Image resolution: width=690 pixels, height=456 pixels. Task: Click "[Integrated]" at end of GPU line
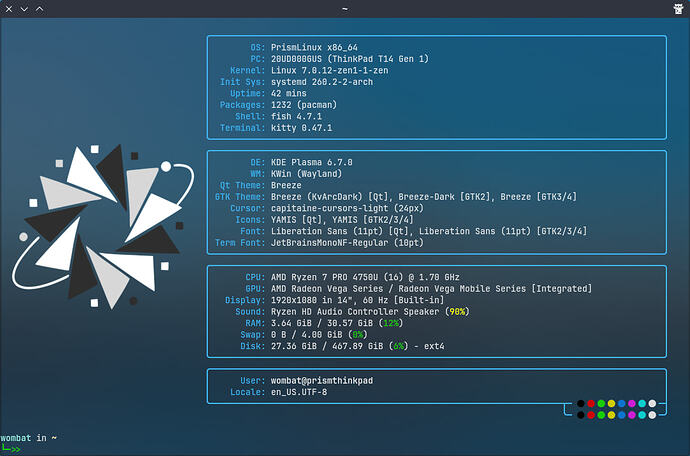coord(562,289)
